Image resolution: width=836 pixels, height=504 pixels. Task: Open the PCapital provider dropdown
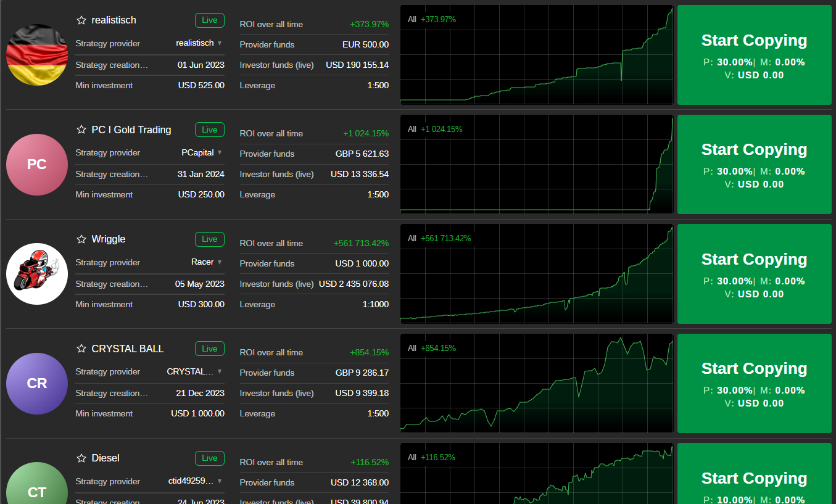(220, 152)
